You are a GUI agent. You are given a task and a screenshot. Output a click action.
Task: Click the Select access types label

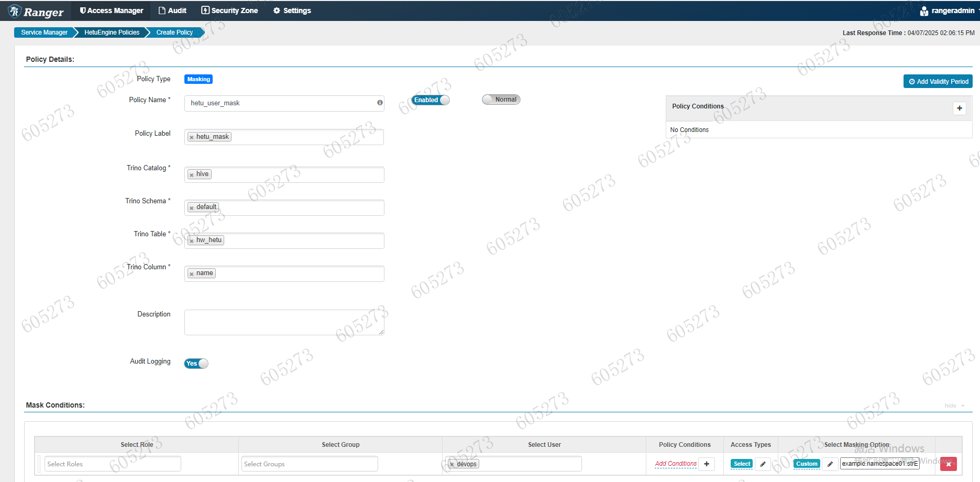[x=742, y=464]
